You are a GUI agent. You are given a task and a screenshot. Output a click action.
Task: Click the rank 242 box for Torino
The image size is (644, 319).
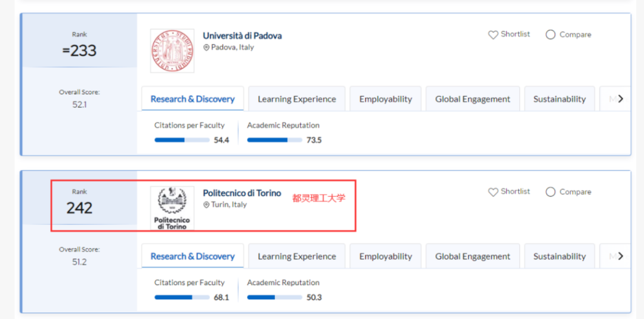[79, 203]
